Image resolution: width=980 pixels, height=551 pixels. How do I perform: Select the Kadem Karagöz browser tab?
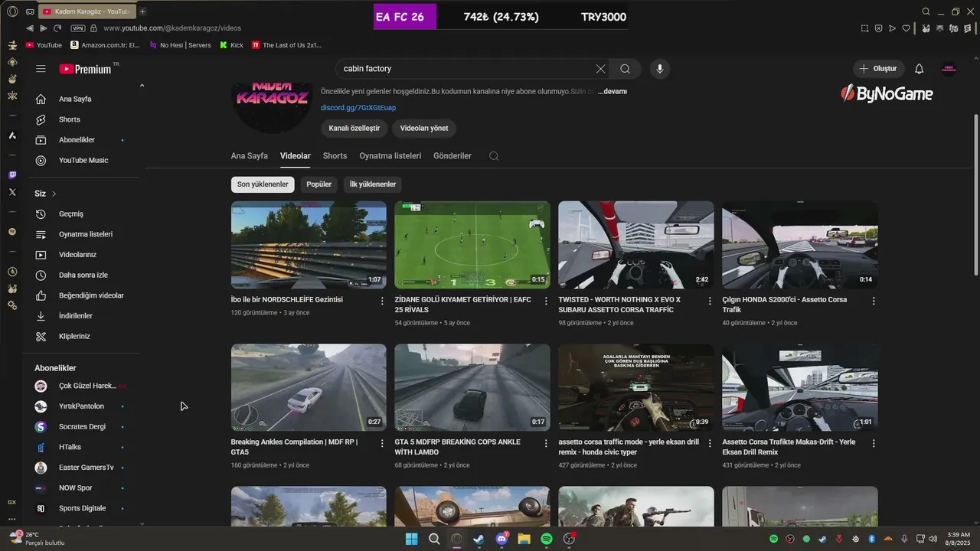(87, 11)
